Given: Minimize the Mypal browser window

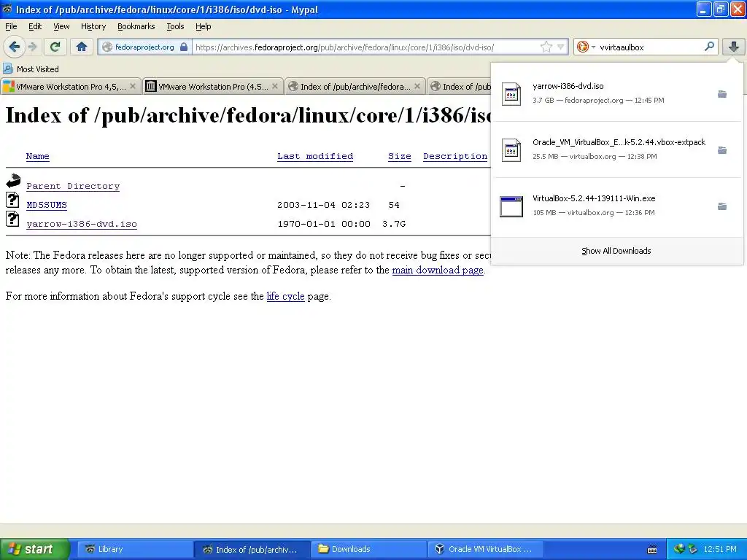Looking at the screenshot, I should click(x=704, y=9).
